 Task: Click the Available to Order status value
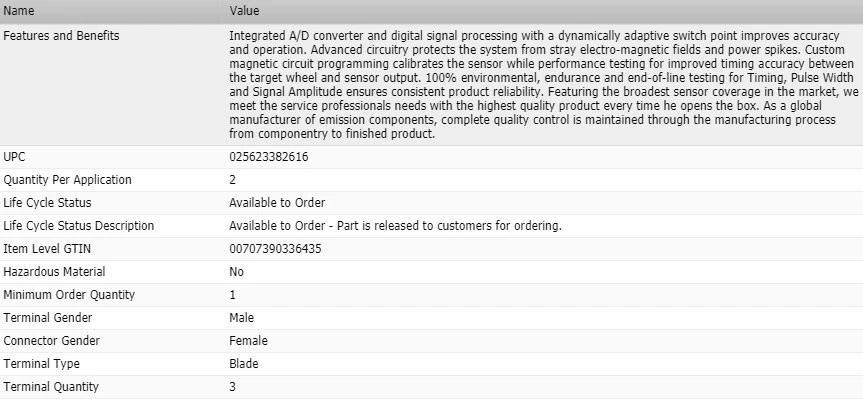(277, 203)
